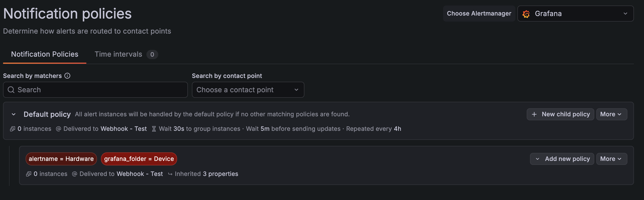This screenshot has width=644, height=200.
Task: Click the Grafana logo icon in Alertmanager selector
Action: [526, 14]
